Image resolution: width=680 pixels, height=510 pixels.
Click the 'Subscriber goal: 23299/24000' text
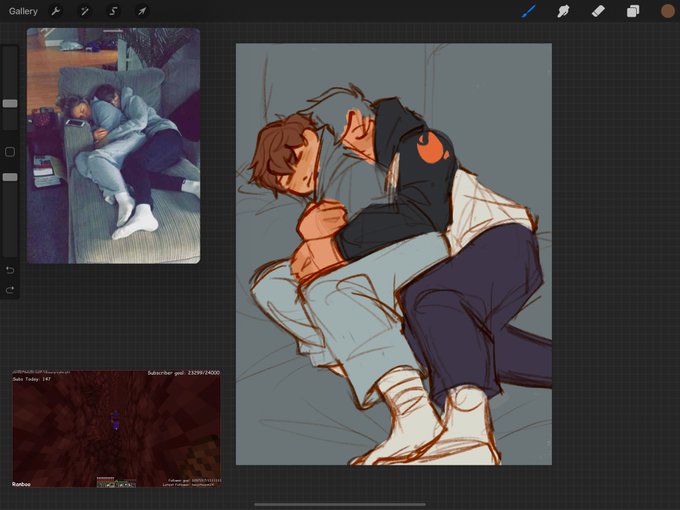[x=183, y=373]
